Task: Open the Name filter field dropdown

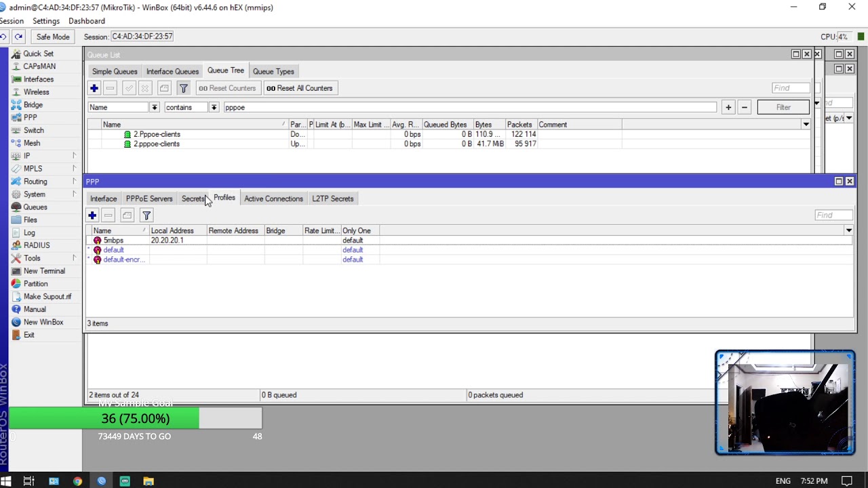Action: coord(154,107)
